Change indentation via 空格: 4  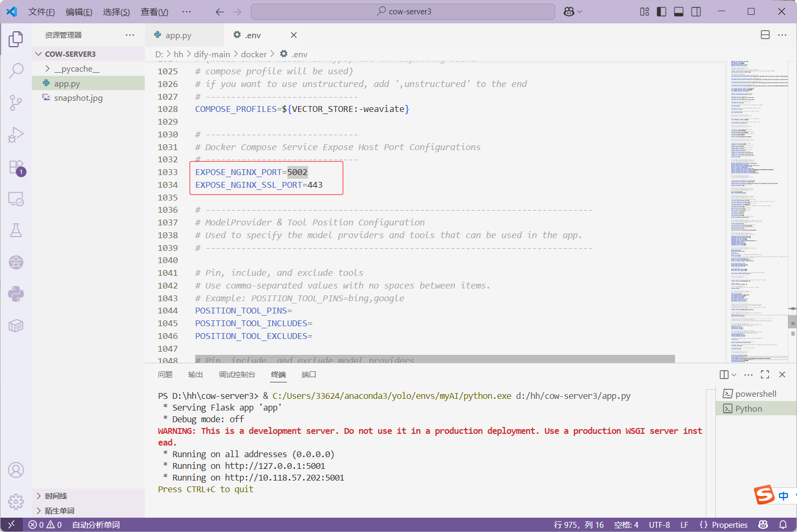tap(626, 525)
